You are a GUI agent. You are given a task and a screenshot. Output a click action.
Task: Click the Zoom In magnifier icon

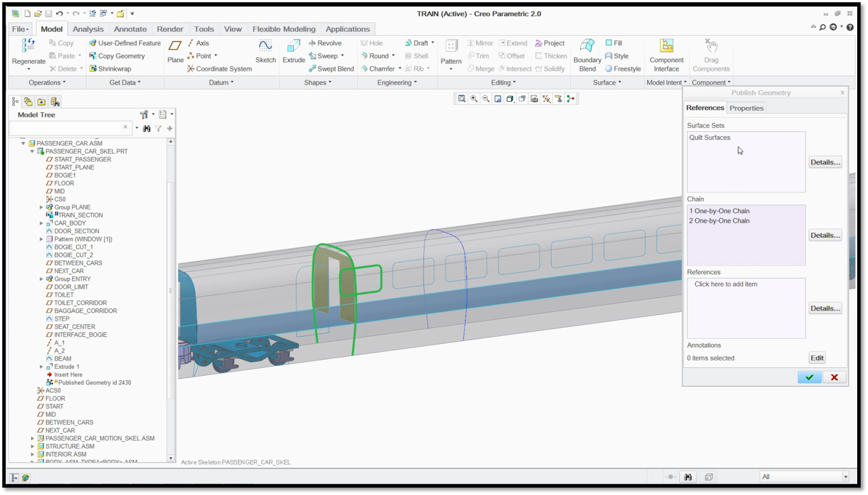coord(474,98)
